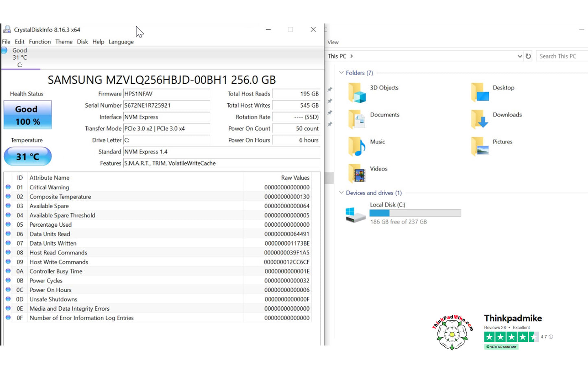Open the Theme menu
588x369 pixels.
[64, 42]
